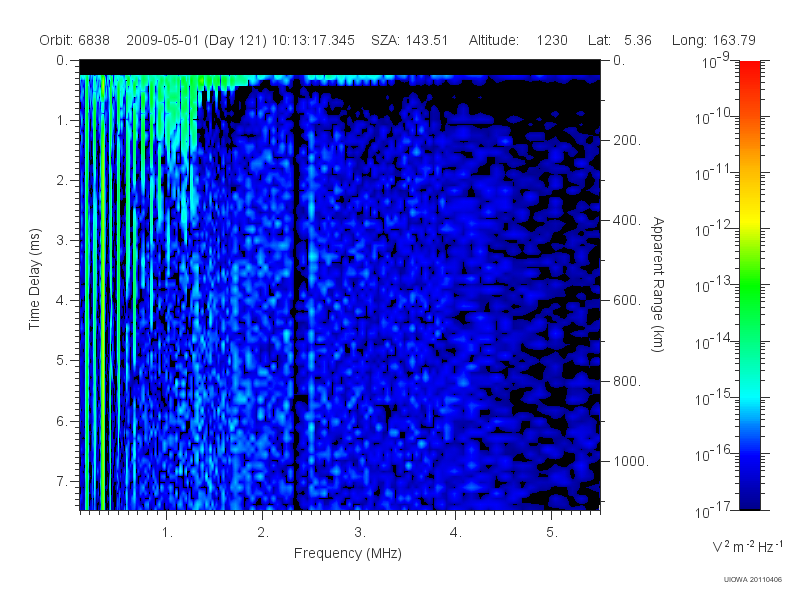Viewport: 800px width, 600px height.
Task: Click the 600. tick on apparent range axis
Action: [x=627, y=301]
